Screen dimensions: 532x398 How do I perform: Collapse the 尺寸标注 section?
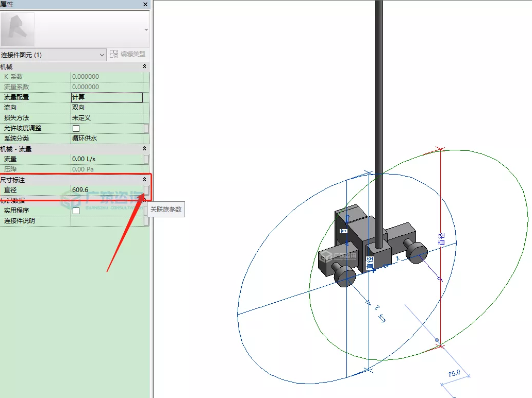[144, 180]
